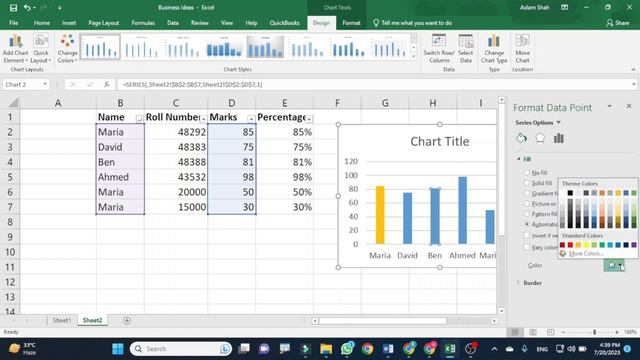The width and height of the screenshot is (640, 360).
Task: Open the Insert ribbon tab
Action: coord(69,23)
